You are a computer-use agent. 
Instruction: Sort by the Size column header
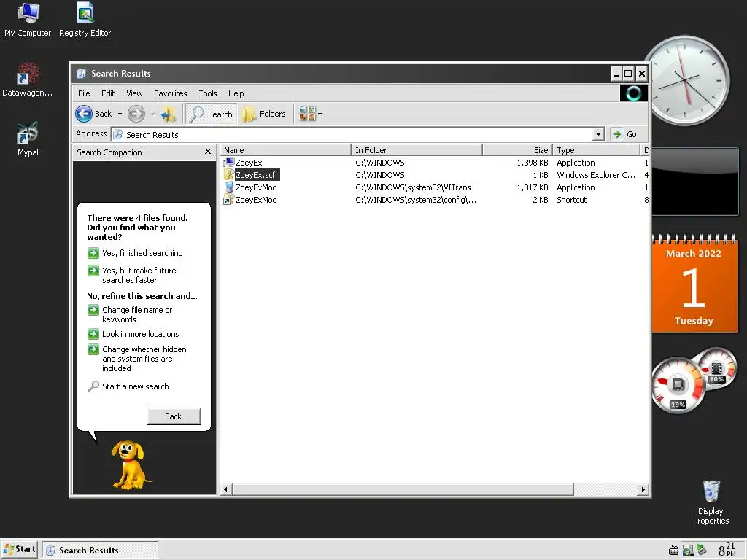[x=517, y=150]
